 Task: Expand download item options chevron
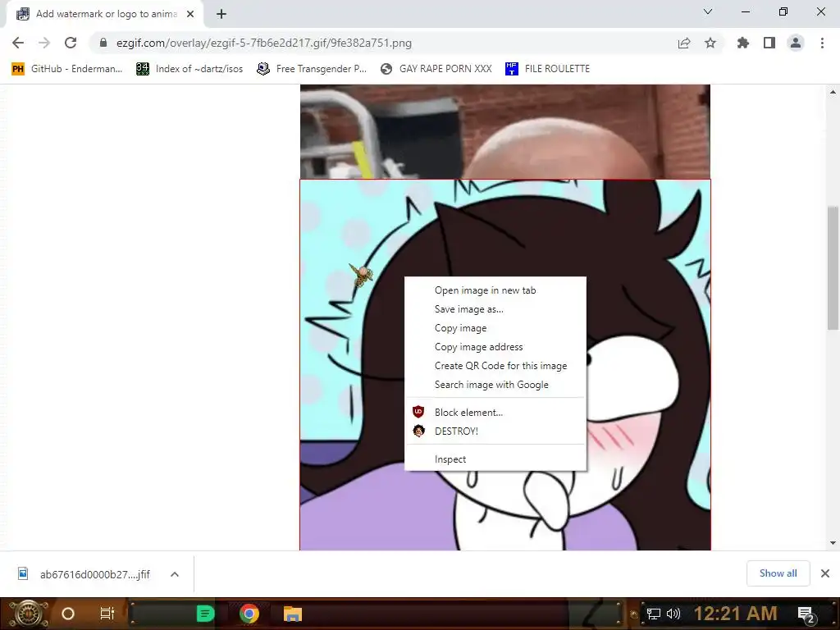point(175,574)
